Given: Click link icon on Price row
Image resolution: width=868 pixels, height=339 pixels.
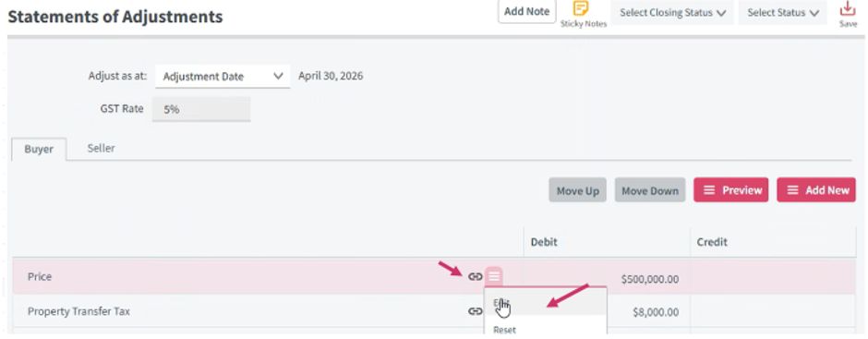Looking at the screenshot, I should click(x=475, y=276).
